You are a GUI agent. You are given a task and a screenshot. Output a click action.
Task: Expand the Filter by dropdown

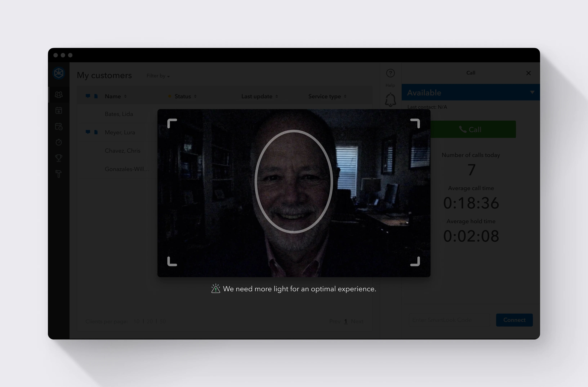(158, 76)
